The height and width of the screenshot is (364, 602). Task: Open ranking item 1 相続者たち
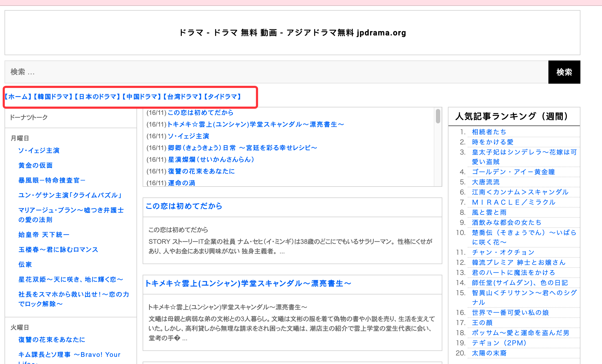click(x=489, y=132)
